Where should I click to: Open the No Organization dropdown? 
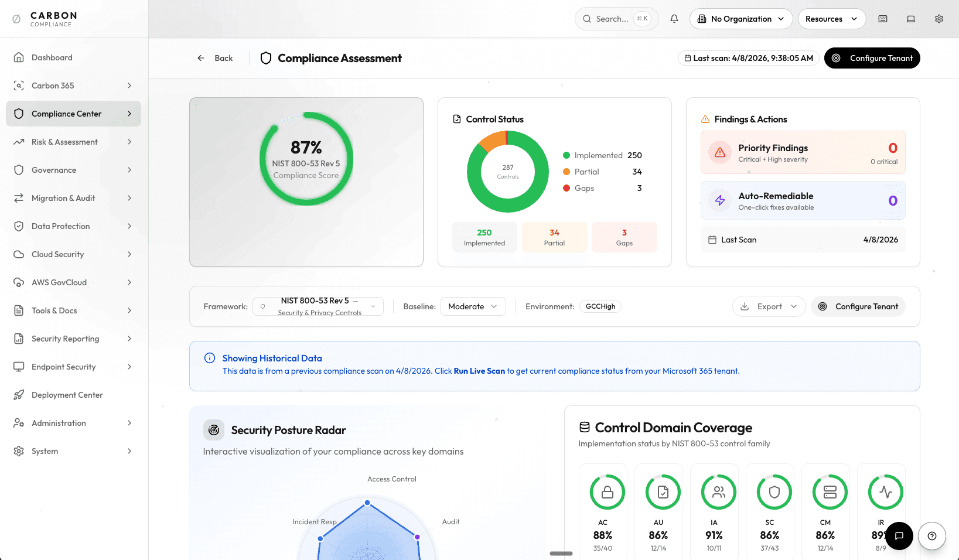tap(741, 19)
